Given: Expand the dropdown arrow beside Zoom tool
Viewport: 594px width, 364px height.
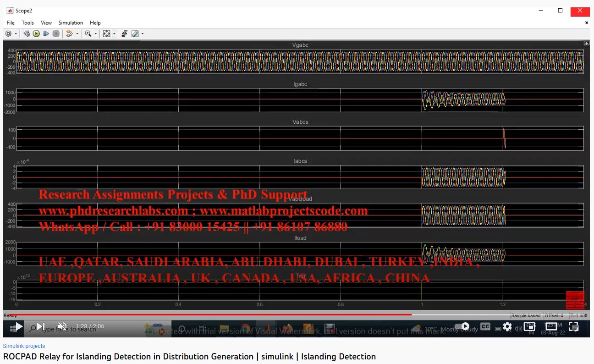Looking at the screenshot, I should point(96,34).
